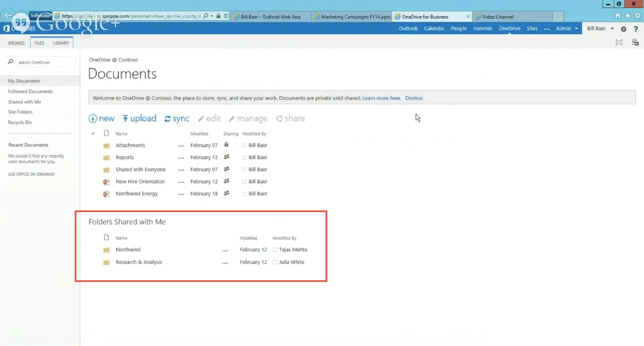Screen dimensions: 644x346
Task: Click sharing icon for New Hire Orientation
Action: 226,181
